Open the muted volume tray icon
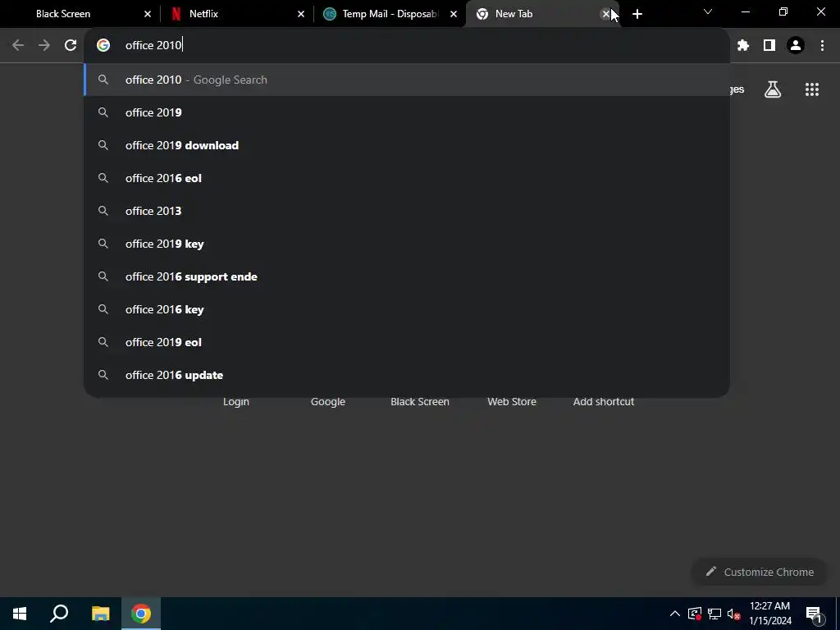840x630 pixels. [x=734, y=614]
